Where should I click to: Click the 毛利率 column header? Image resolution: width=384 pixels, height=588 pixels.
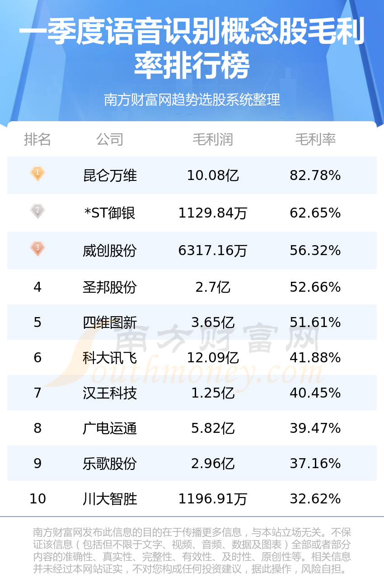click(x=315, y=139)
